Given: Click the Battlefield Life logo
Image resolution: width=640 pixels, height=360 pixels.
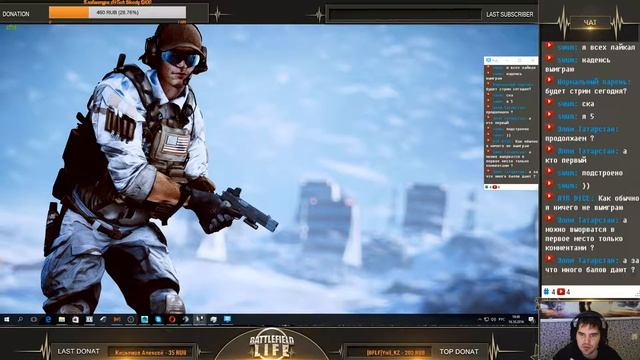Looking at the screenshot, I should pyautogui.click(x=271, y=345).
